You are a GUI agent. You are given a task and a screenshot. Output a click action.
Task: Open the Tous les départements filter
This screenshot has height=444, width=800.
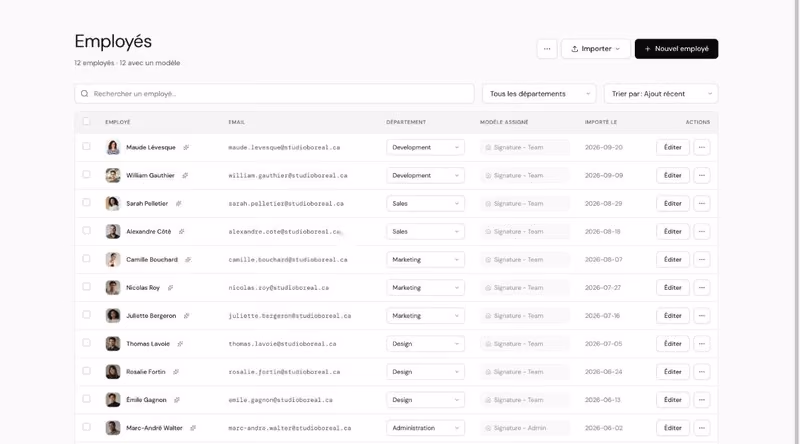click(x=539, y=94)
